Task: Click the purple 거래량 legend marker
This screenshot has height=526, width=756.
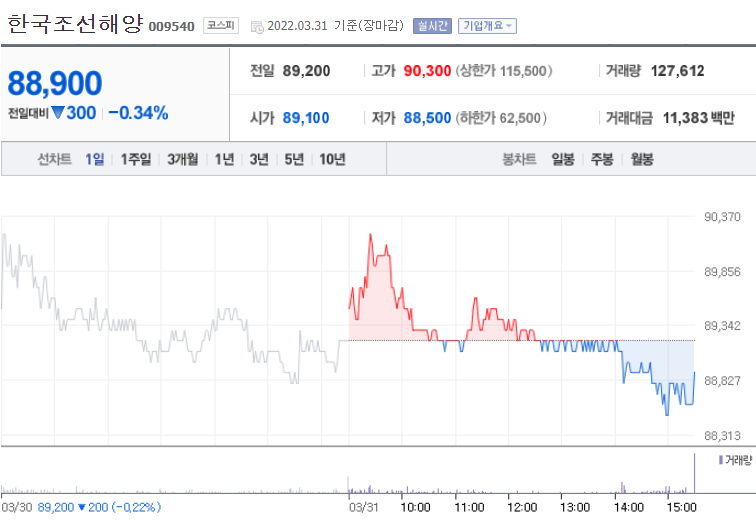Action: tap(720, 460)
